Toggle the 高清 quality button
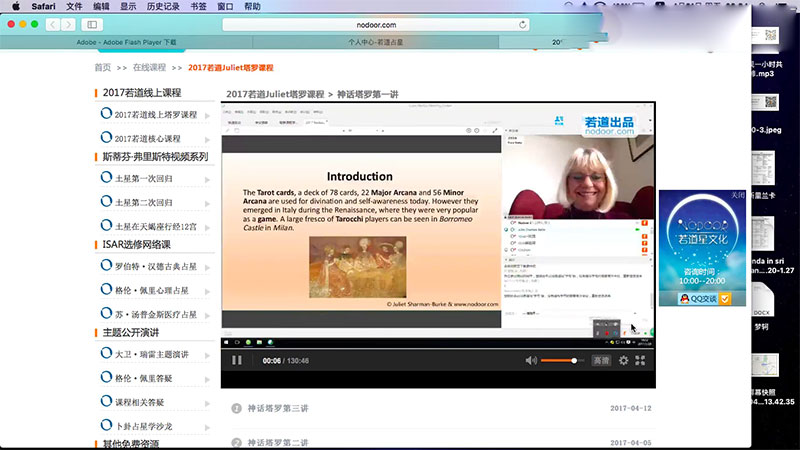800x450 pixels. click(601, 360)
